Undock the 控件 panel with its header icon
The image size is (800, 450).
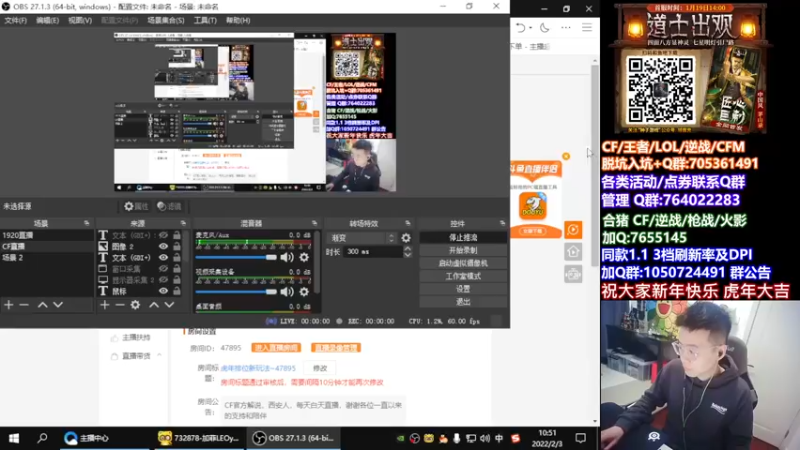(503, 223)
